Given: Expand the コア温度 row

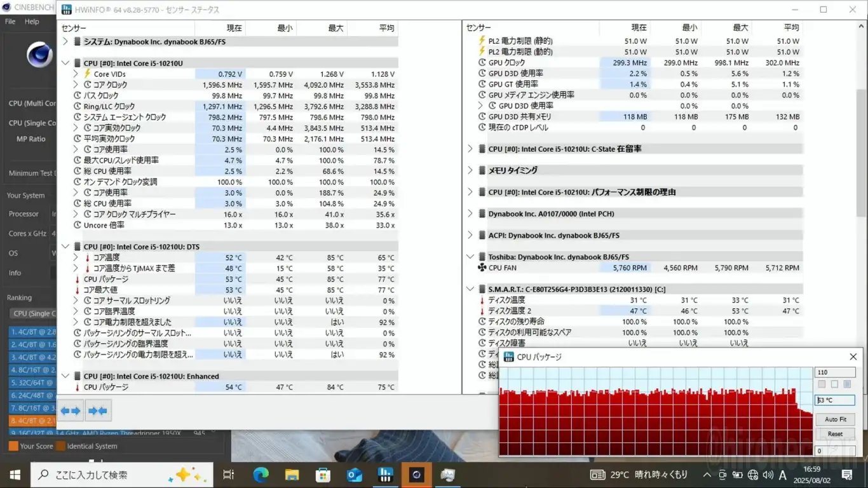Looking at the screenshot, I should [76, 257].
